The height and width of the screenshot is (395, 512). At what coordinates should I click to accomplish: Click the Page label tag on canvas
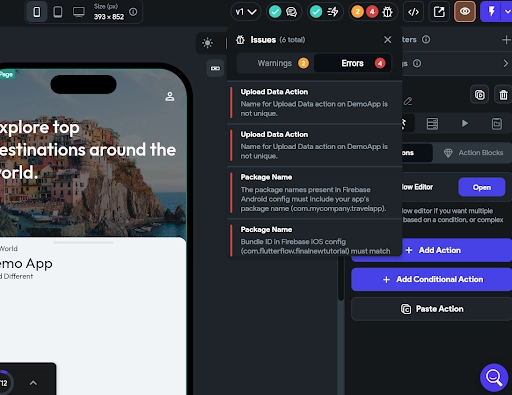(x=6, y=74)
